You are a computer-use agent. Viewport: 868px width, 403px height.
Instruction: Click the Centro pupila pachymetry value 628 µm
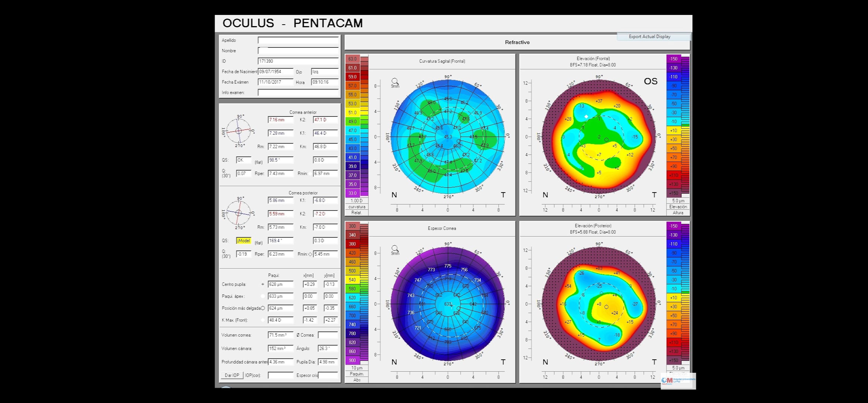(x=281, y=284)
